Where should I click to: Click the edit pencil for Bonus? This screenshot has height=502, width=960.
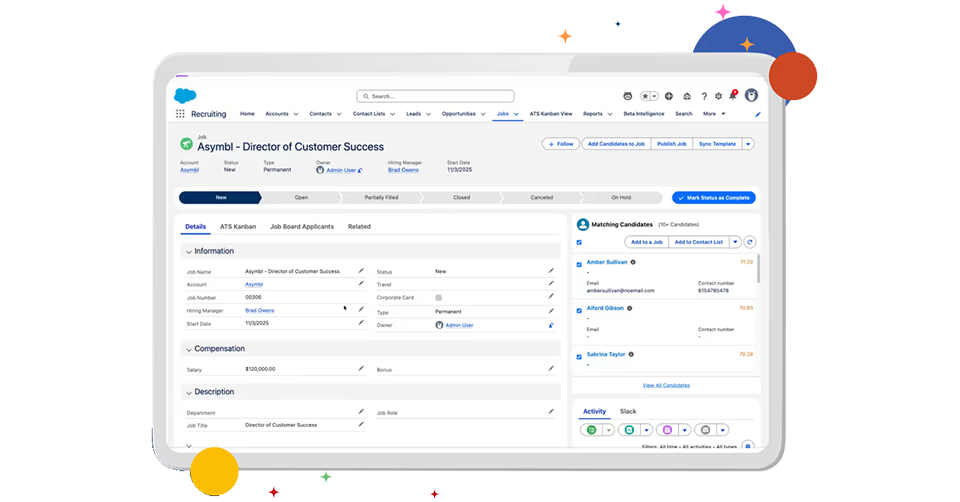pos(551,369)
